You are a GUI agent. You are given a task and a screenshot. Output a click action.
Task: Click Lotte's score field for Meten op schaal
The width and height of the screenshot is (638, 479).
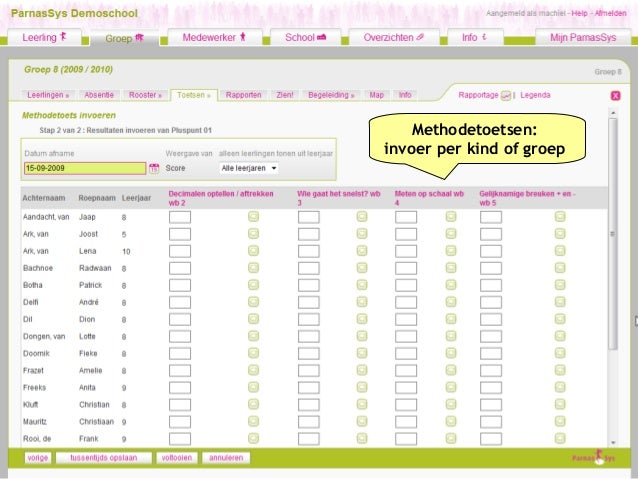click(406, 337)
